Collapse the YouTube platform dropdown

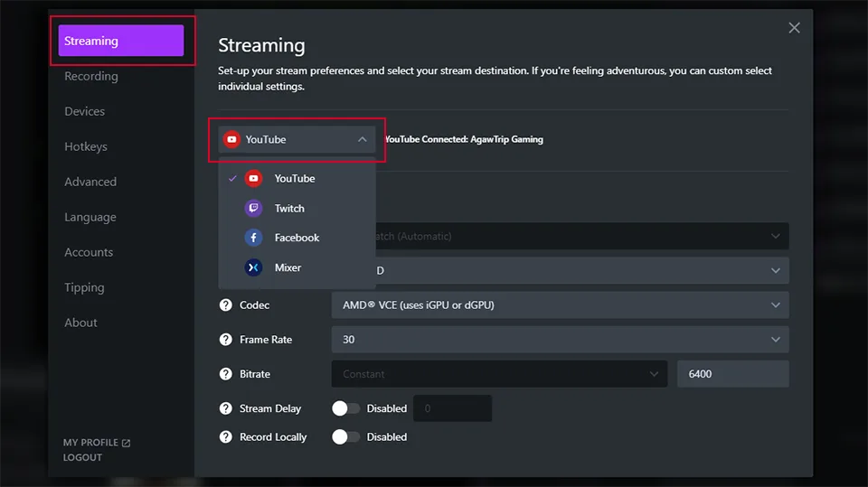point(297,139)
